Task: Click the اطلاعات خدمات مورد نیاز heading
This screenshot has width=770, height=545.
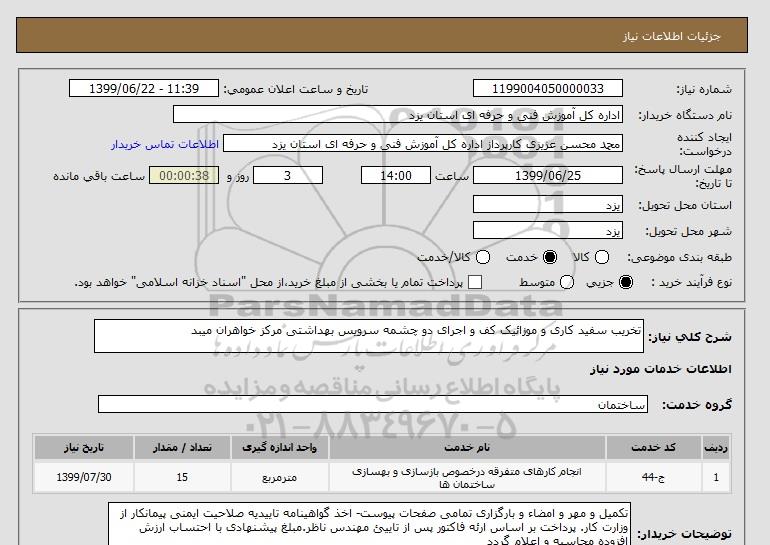Action: coord(660,369)
